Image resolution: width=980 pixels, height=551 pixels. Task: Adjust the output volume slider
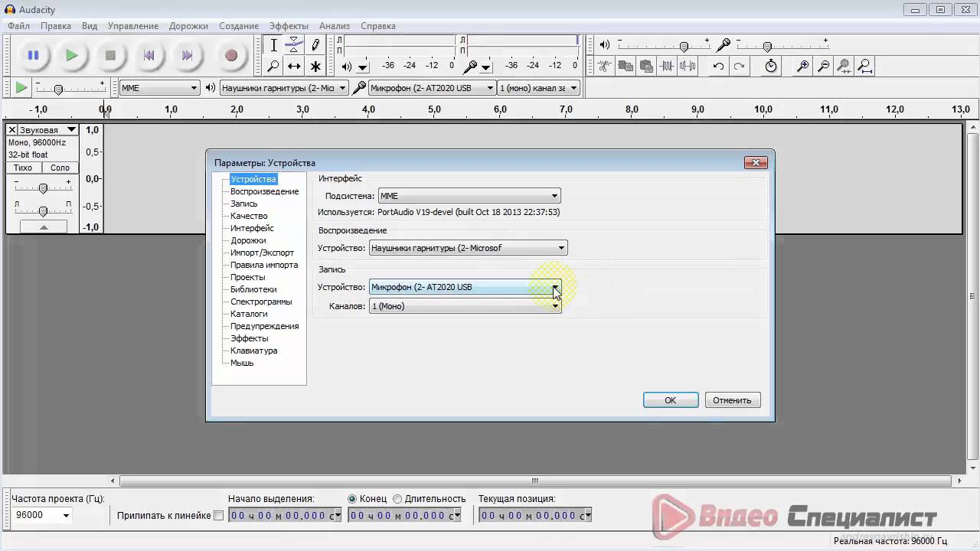coord(664,46)
